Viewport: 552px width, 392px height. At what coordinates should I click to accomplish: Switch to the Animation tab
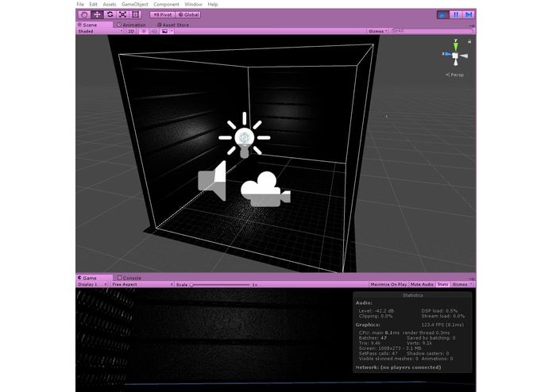(131, 25)
